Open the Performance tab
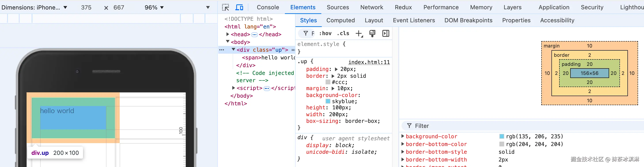Screen dimensions: 644x167 coord(441,7)
